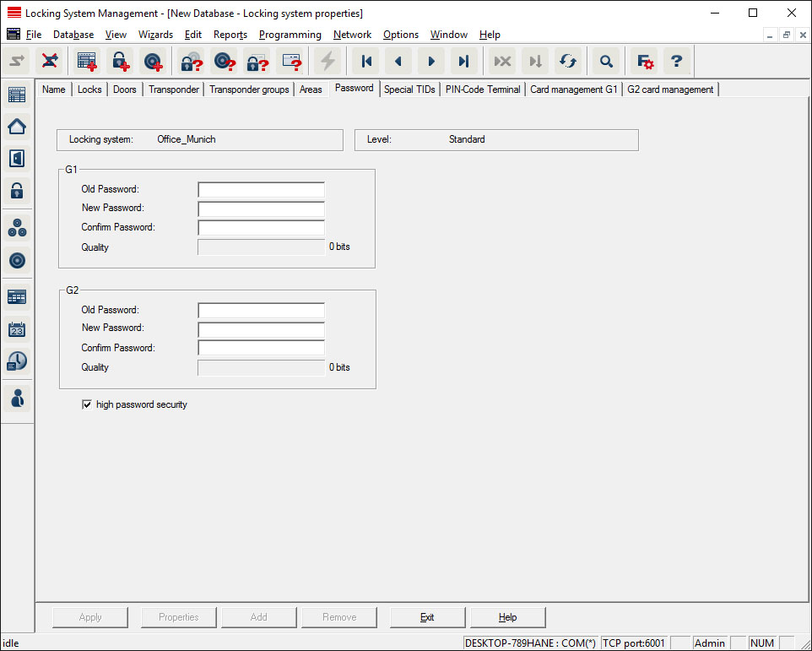The width and height of the screenshot is (812, 651).
Task: Switch to the PIN-Code Terminal tab
Action: (483, 90)
